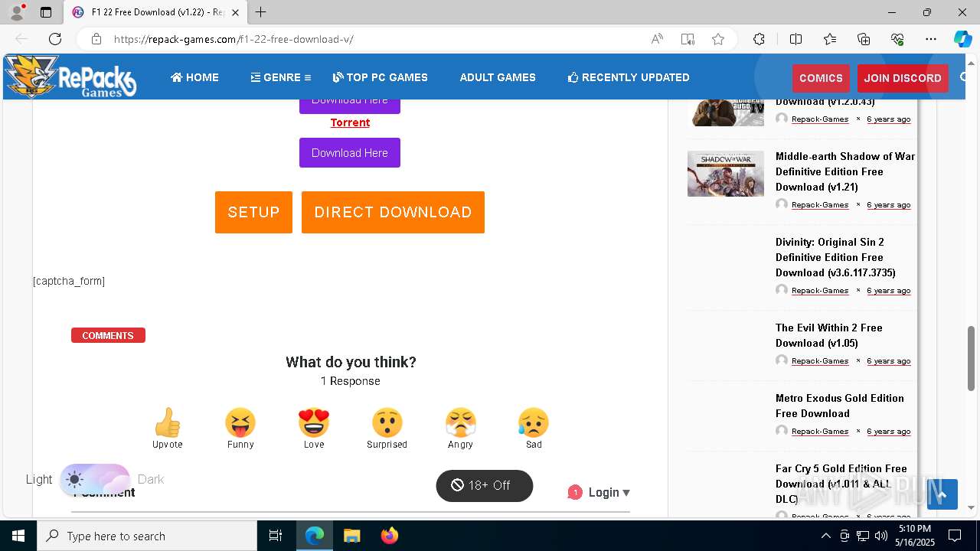Click Repack-Games author under Metro Exodus
This screenshot has height=551, width=980.
(x=820, y=432)
